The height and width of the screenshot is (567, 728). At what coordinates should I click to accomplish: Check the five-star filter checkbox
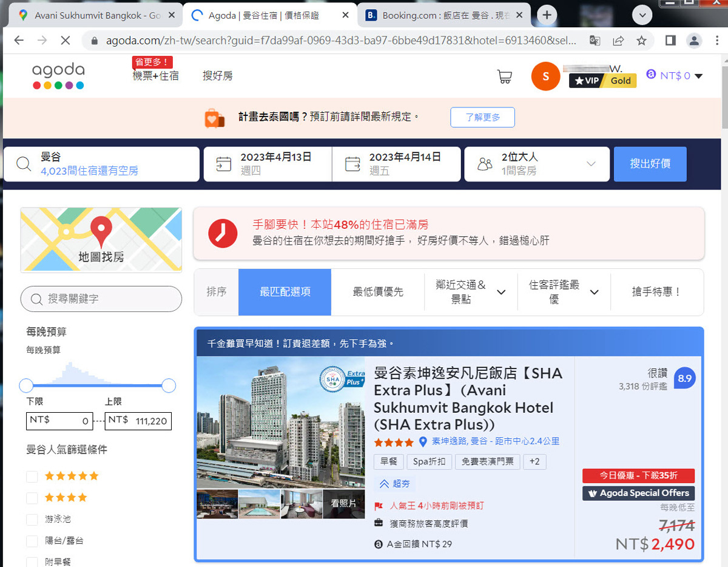pyautogui.click(x=32, y=477)
